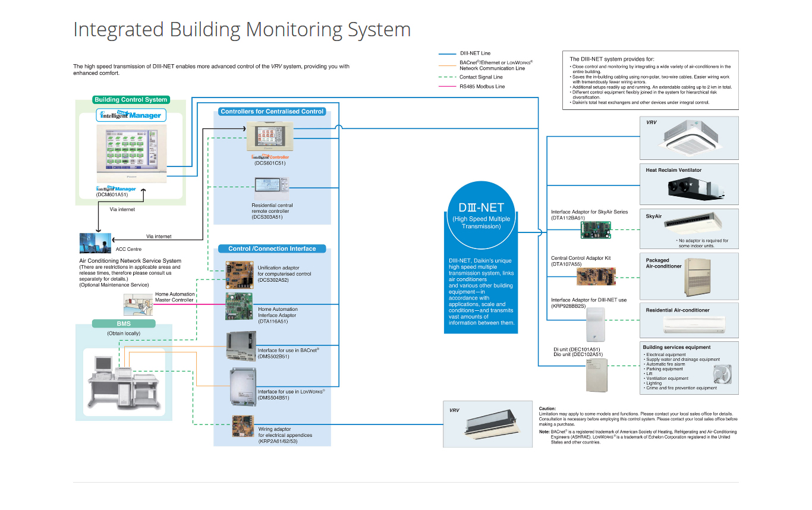Click the LonWorks interface DMS504B51 unit image
Image resolution: width=812 pixels, height=510 pixels.
pyautogui.click(x=242, y=385)
